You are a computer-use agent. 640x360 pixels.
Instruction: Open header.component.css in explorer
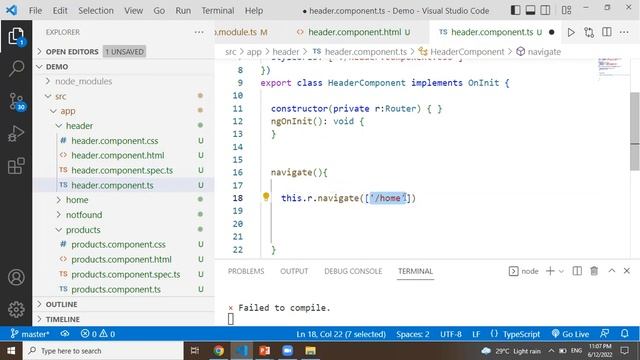pos(124,141)
